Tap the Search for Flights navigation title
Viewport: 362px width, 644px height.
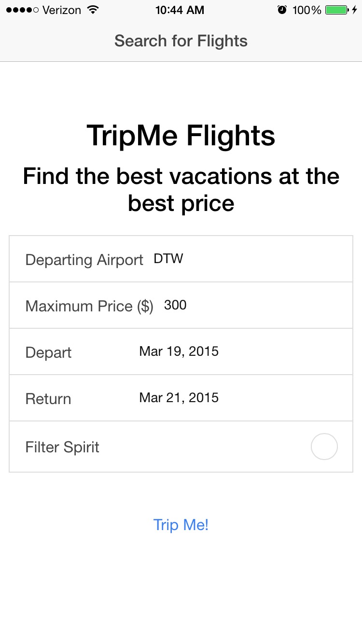(181, 41)
